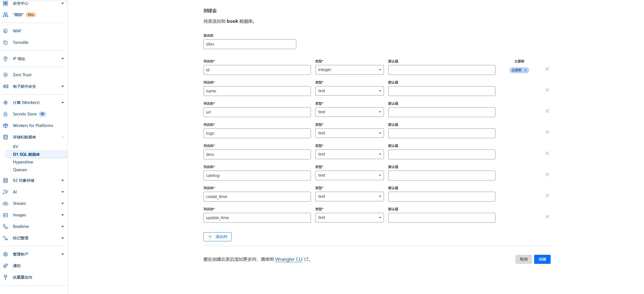Click the Turnstile icon in sidebar
Image resolution: width=644 pixels, height=294 pixels.
click(x=5, y=43)
